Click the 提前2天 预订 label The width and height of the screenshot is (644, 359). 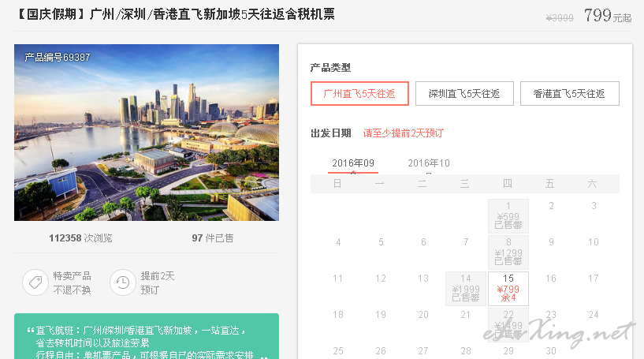(x=158, y=283)
